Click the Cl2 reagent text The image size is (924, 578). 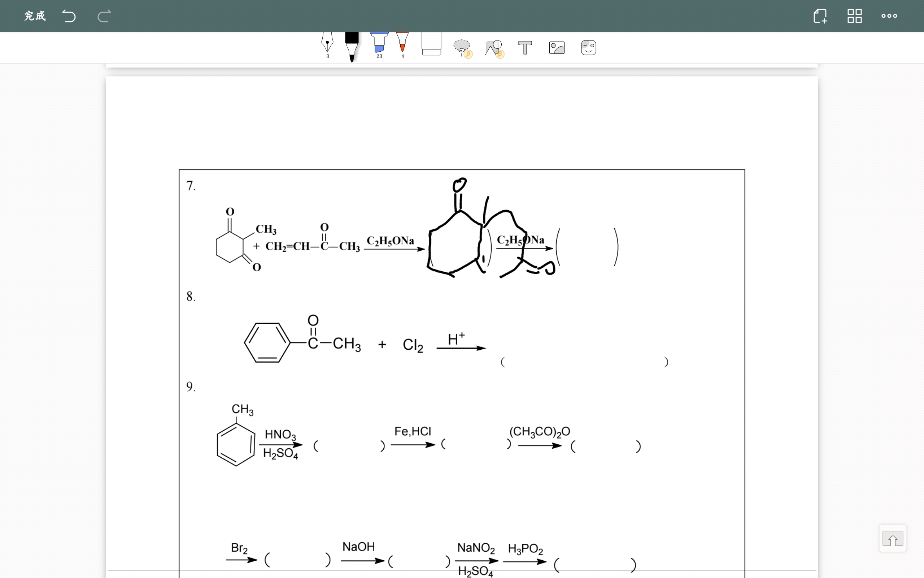(x=413, y=345)
